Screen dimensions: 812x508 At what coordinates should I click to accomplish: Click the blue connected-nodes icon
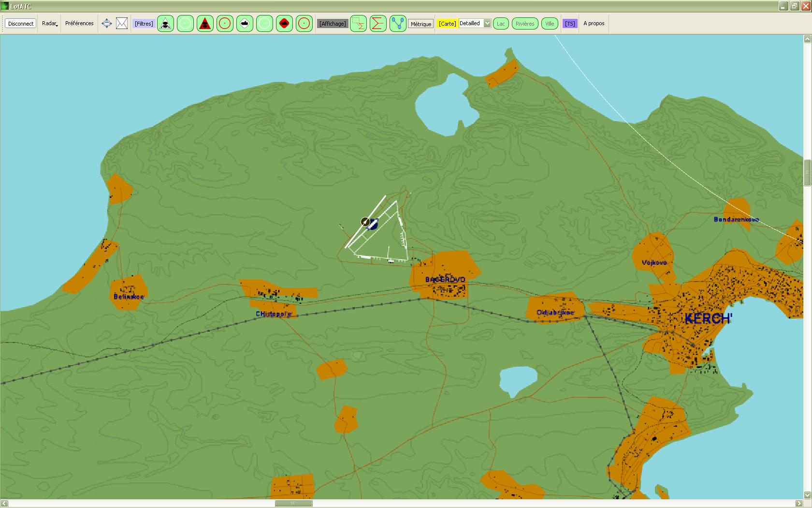[398, 23]
